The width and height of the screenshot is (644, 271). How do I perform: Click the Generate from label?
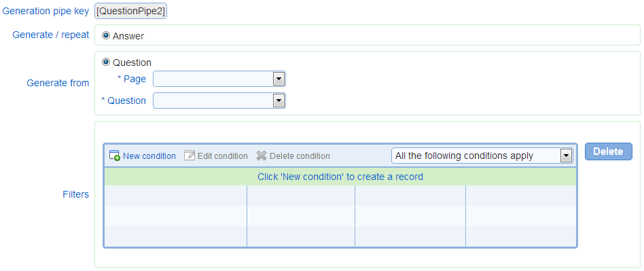(58, 83)
